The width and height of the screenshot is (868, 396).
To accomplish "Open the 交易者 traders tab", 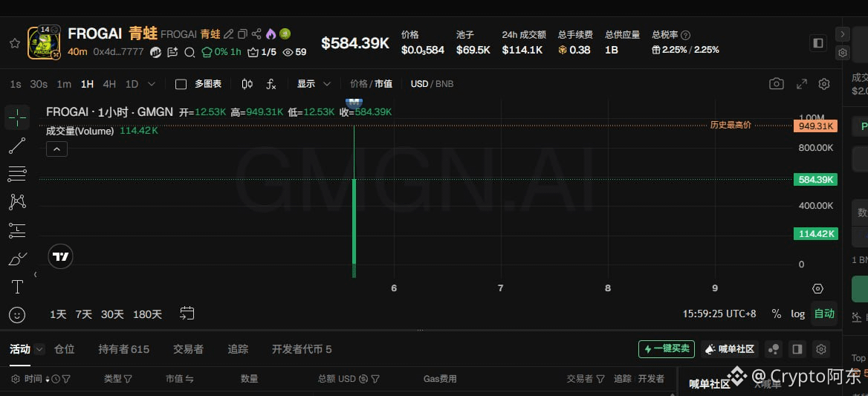I will (x=188, y=349).
